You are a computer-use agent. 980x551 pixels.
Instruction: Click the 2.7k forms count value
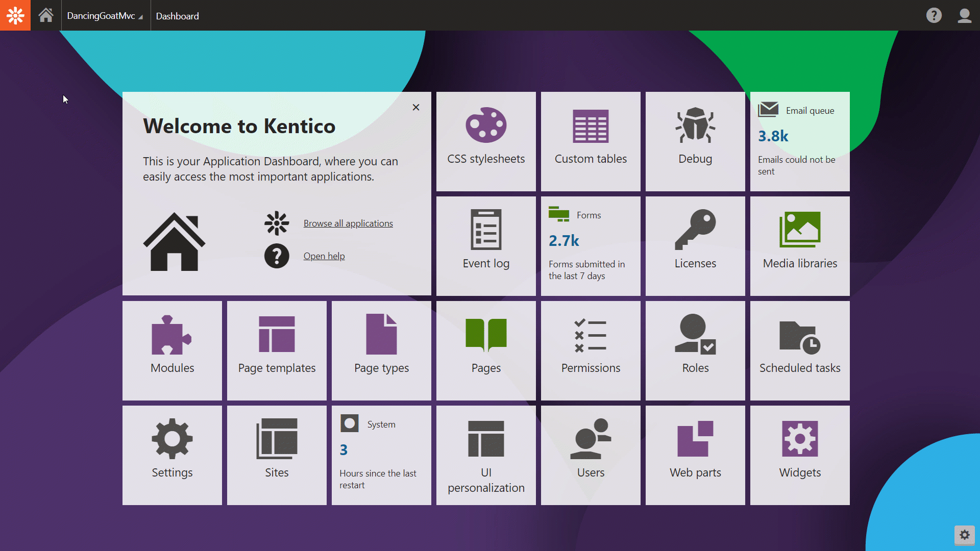pos(563,241)
